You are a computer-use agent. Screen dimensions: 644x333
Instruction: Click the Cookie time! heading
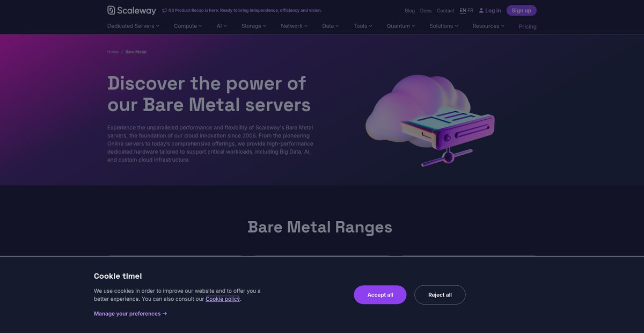(118, 276)
